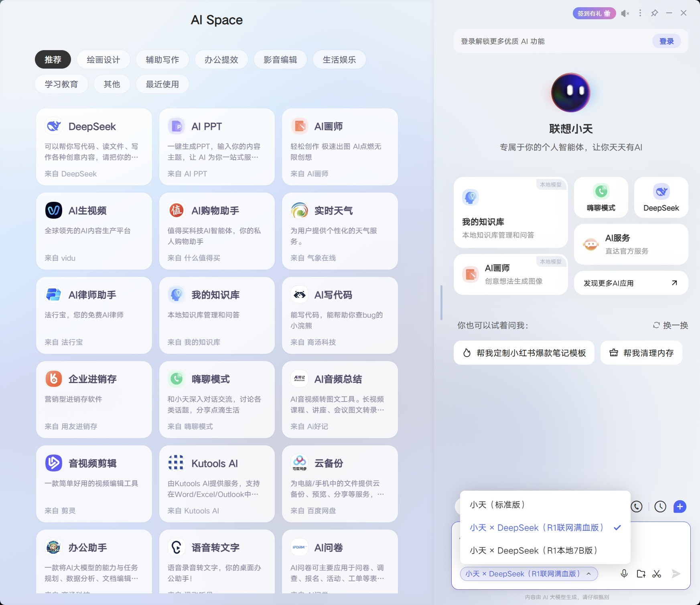
Task: Open the three-dot more options menu
Action: 640,13
